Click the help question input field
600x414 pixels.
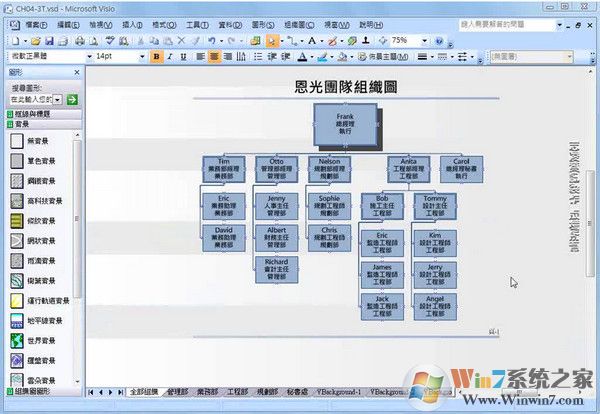[507, 25]
